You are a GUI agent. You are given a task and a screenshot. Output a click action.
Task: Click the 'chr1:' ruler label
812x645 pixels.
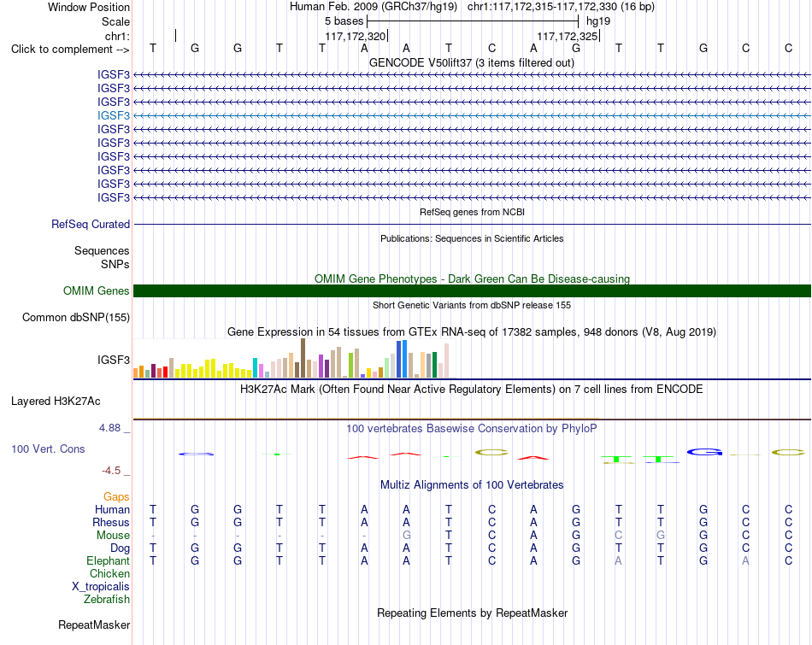(117, 36)
